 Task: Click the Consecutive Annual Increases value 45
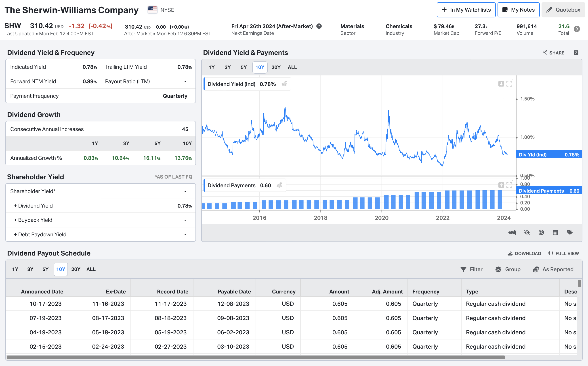(x=185, y=129)
